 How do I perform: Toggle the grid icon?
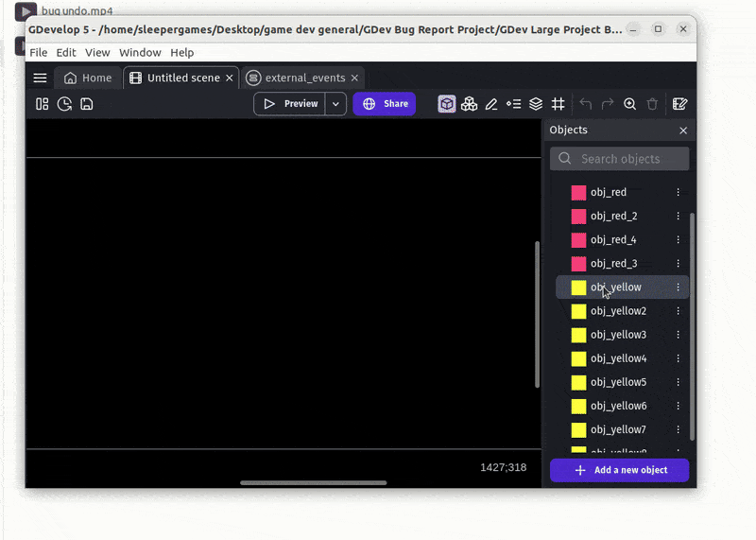tap(558, 104)
